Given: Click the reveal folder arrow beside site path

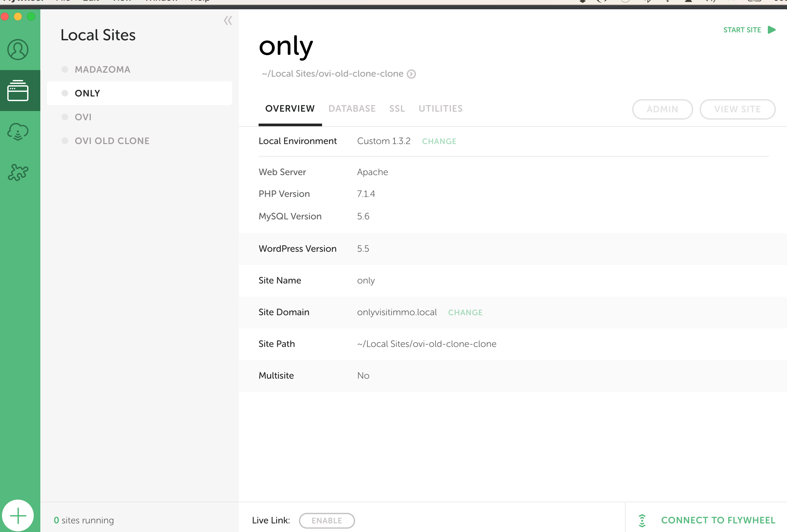Looking at the screenshot, I should [x=411, y=74].
